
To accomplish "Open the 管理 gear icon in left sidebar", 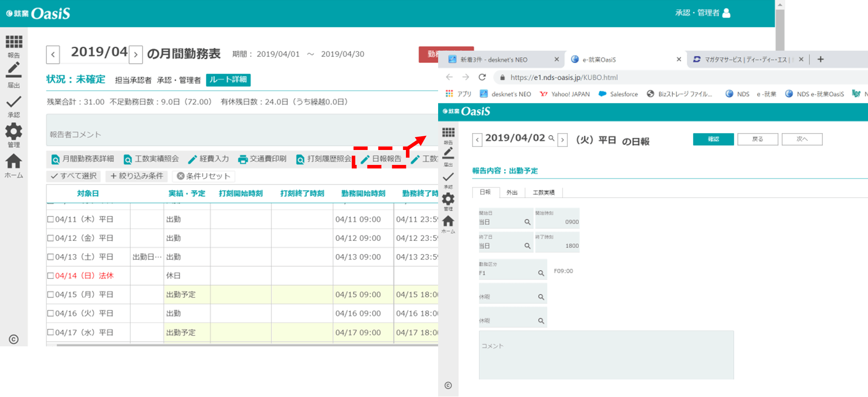I will pos(14,132).
